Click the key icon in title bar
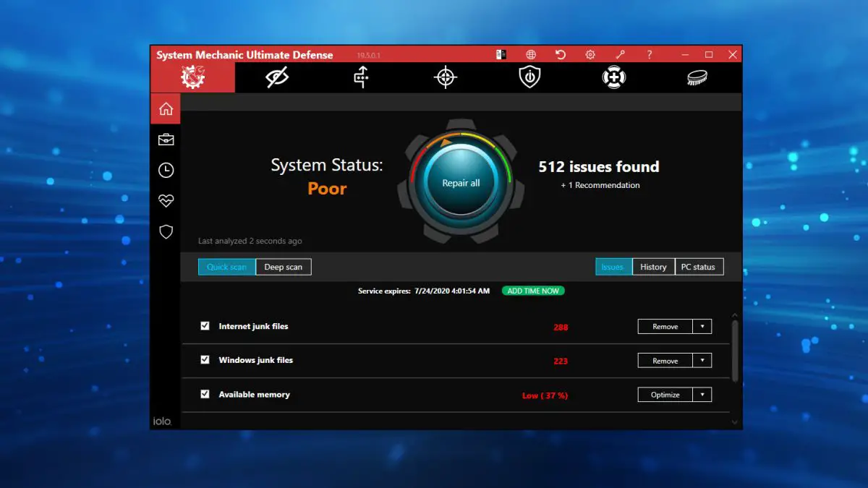This screenshot has height=488, width=868. pyautogui.click(x=620, y=54)
